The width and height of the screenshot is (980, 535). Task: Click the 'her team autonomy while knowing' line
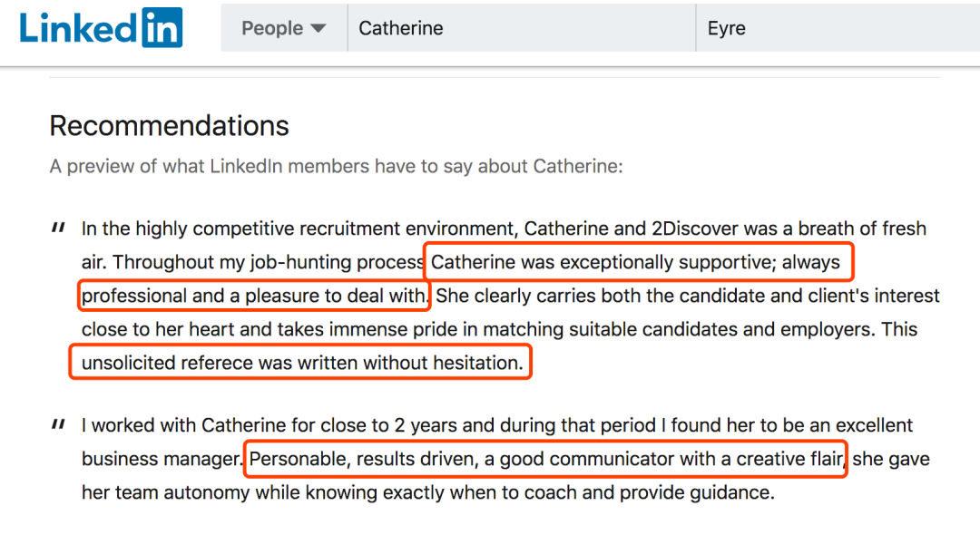[428, 492]
